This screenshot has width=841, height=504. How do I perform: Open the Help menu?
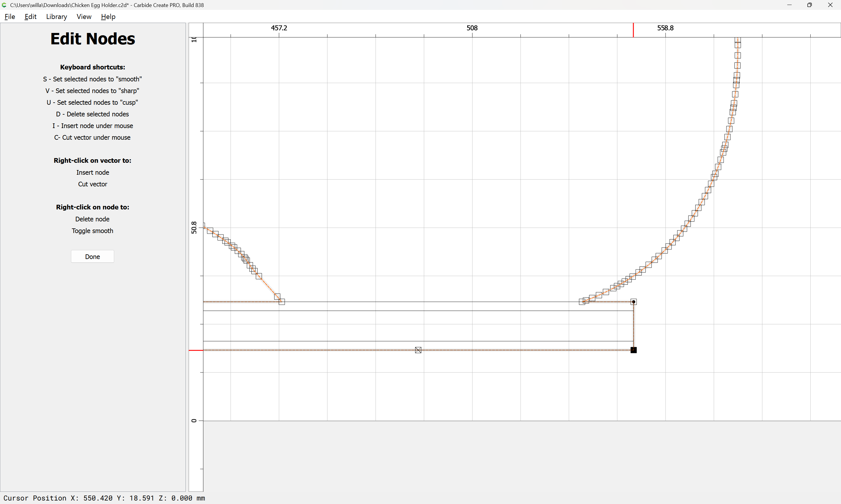point(108,17)
